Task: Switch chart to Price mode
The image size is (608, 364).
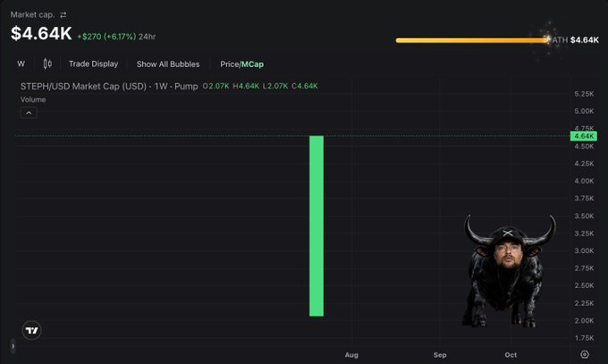Action: (230, 64)
